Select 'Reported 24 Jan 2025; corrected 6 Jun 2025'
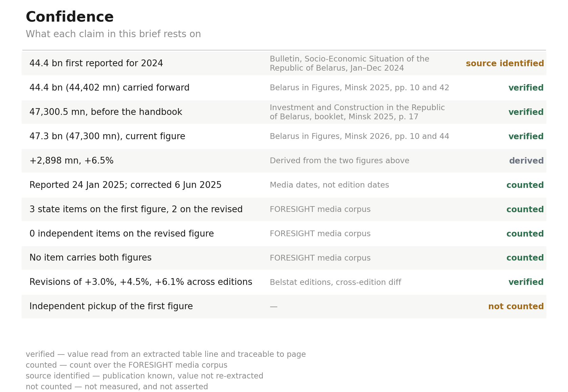This screenshot has width=568, height=392. point(125,185)
